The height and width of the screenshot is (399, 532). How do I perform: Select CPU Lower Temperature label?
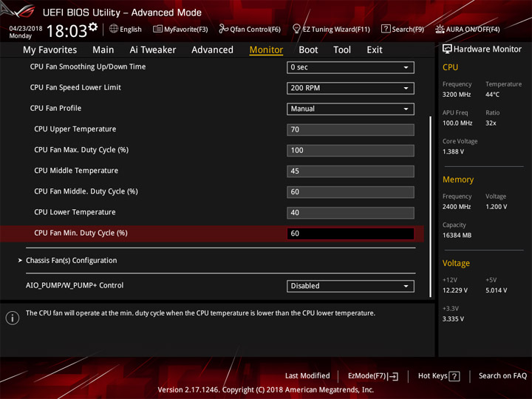click(x=75, y=212)
